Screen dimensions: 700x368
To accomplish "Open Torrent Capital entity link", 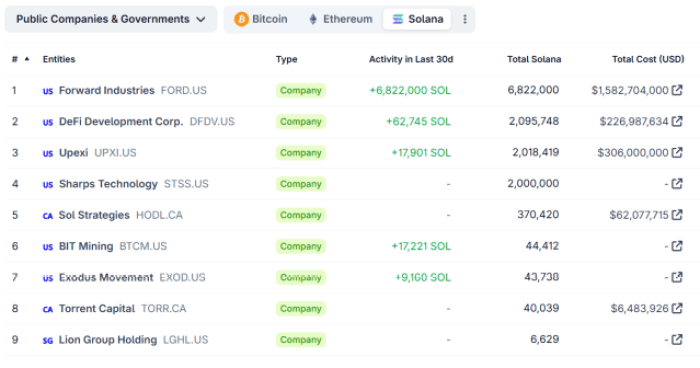I will (97, 308).
